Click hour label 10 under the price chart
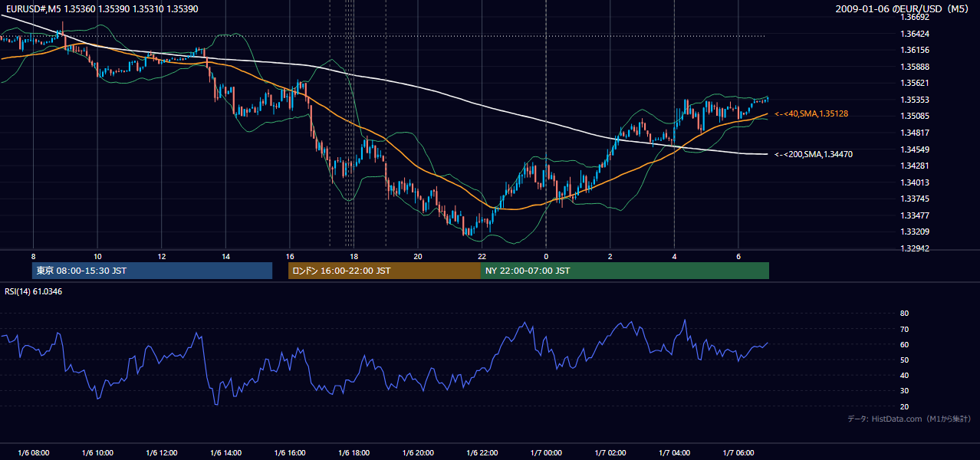 pos(97,256)
